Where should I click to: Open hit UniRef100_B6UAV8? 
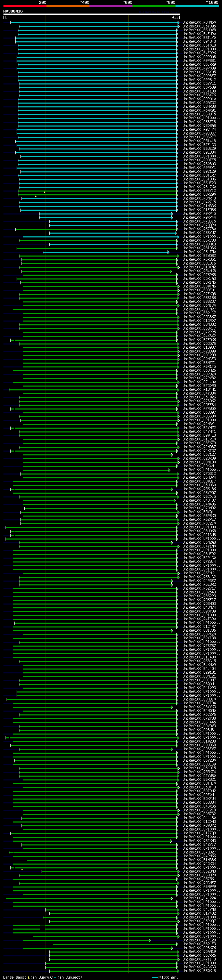click(x=199, y=30)
